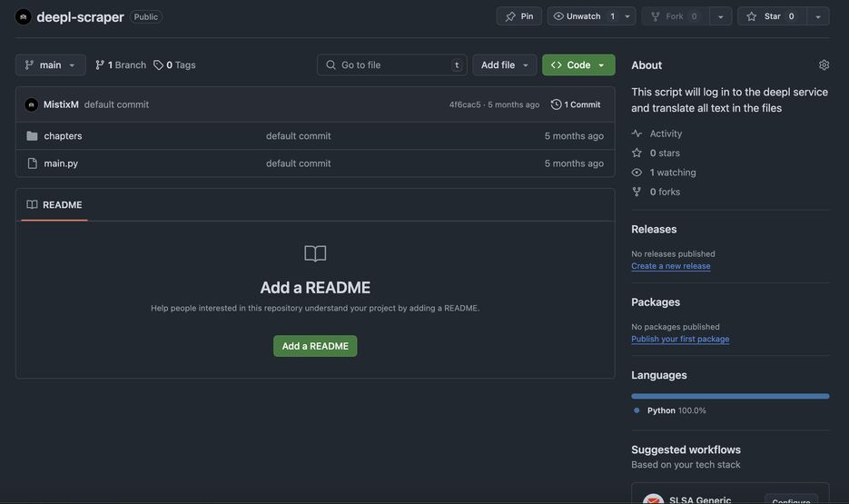This screenshot has height=504, width=849.
Task: Click the MistixM commit author avatar
Action: [x=32, y=104]
